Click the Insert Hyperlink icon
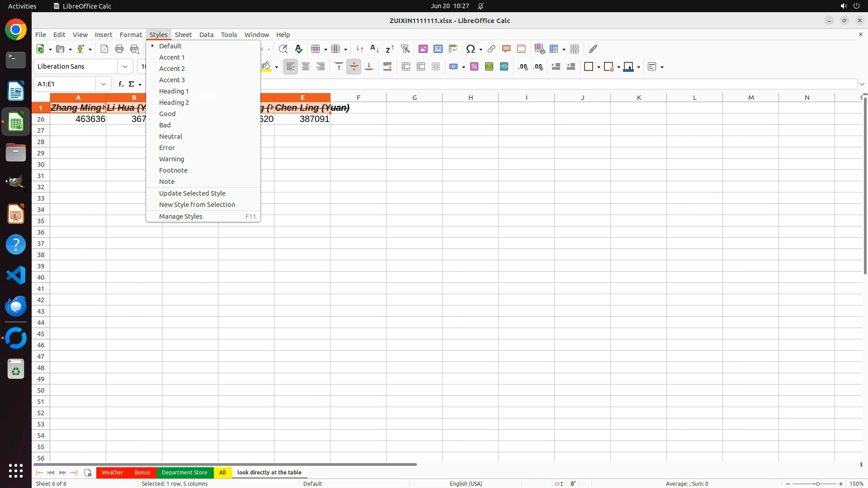 point(491,49)
